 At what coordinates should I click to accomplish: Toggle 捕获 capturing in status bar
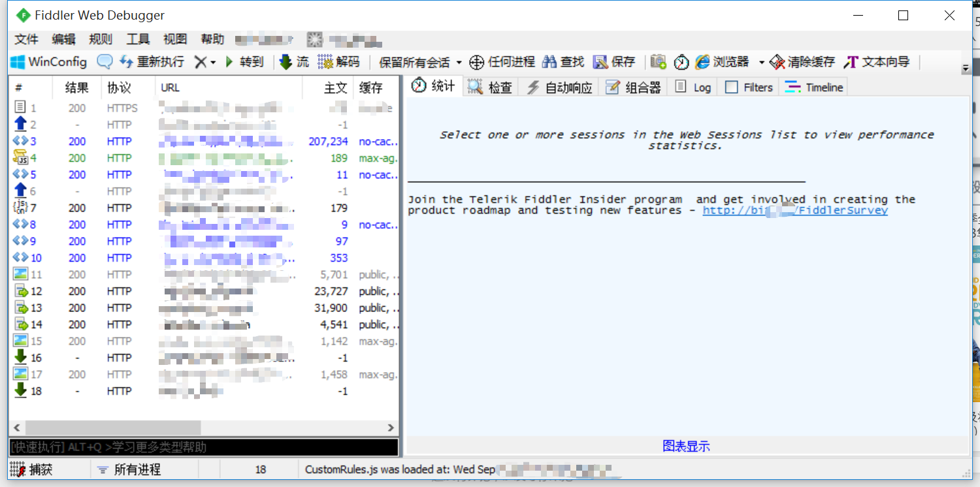[x=31, y=469]
